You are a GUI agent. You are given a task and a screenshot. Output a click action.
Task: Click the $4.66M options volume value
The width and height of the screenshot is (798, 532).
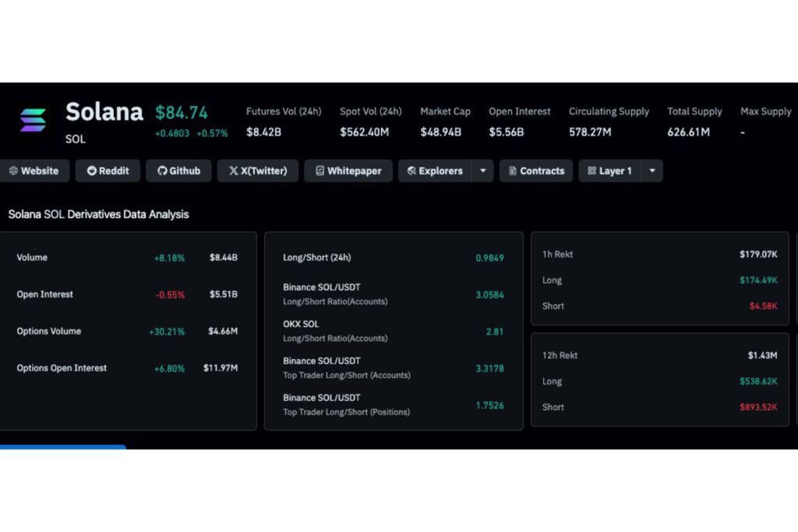point(223,331)
